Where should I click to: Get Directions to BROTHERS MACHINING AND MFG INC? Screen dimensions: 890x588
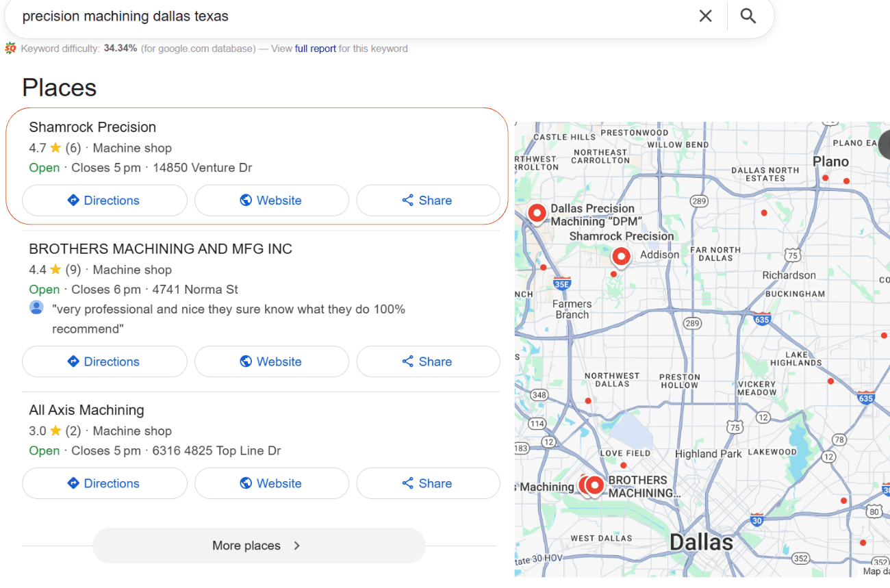point(105,361)
